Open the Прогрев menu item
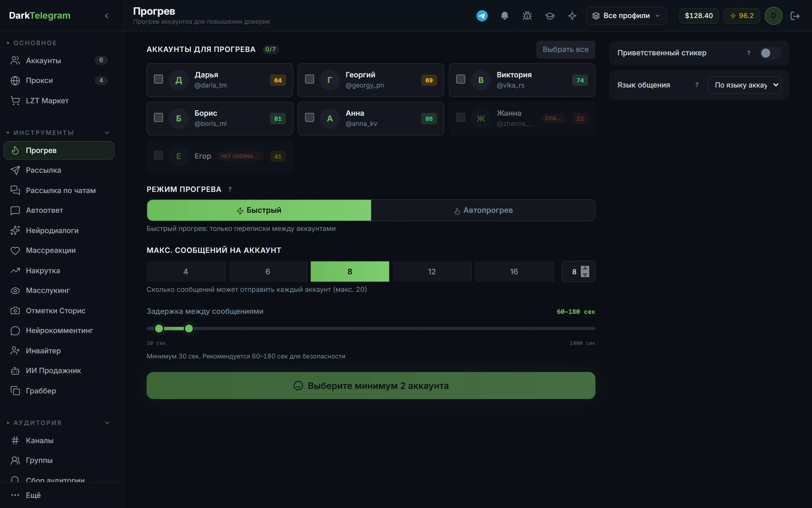Image resolution: width=812 pixels, height=508 pixels. 59,150
